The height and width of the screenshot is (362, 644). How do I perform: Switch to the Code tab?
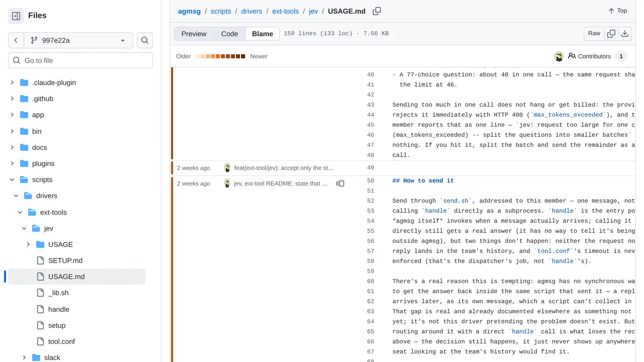[x=229, y=34]
